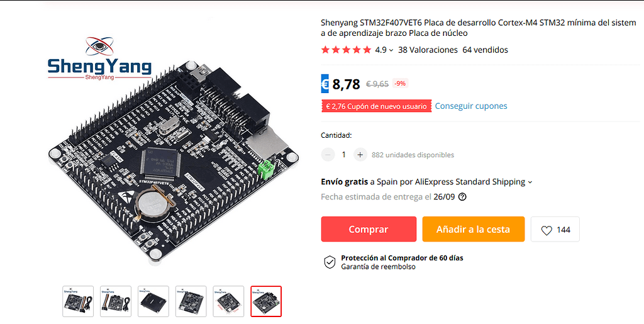
Task: Decrease quantity with the minus button
Action: coord(328,155)
